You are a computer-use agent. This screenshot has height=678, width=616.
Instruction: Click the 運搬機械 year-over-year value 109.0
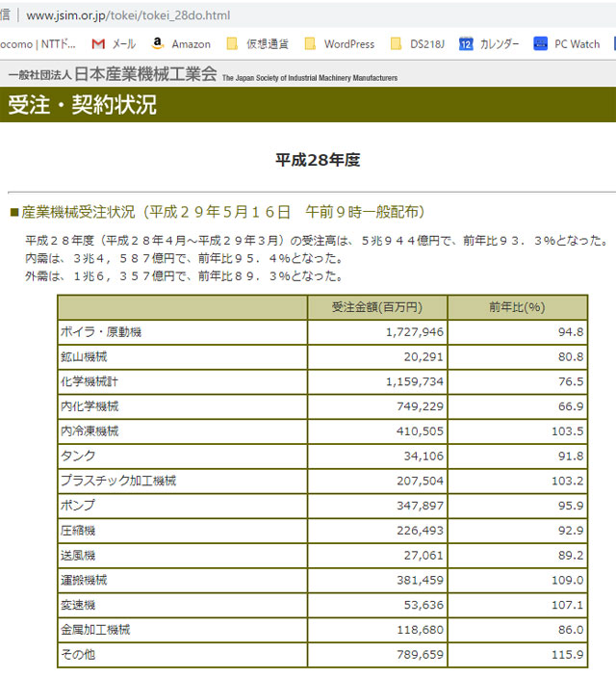[x=566, y=580]
